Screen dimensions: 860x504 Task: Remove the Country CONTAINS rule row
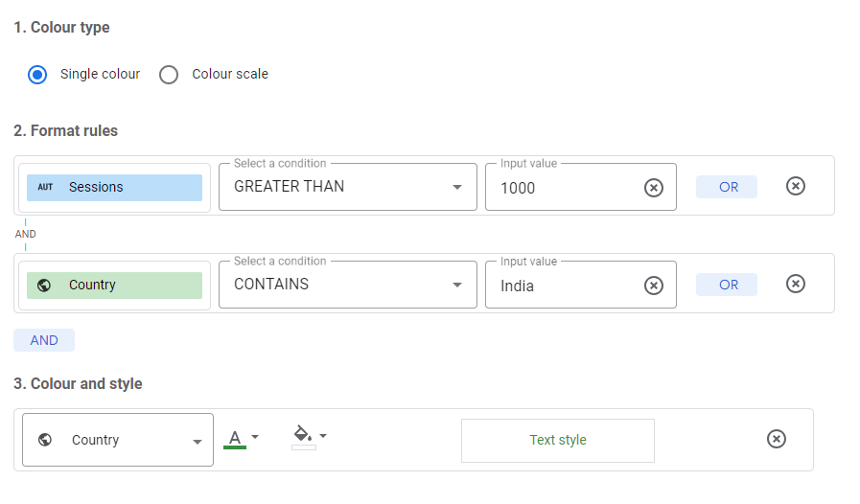(x=795, y=284)
